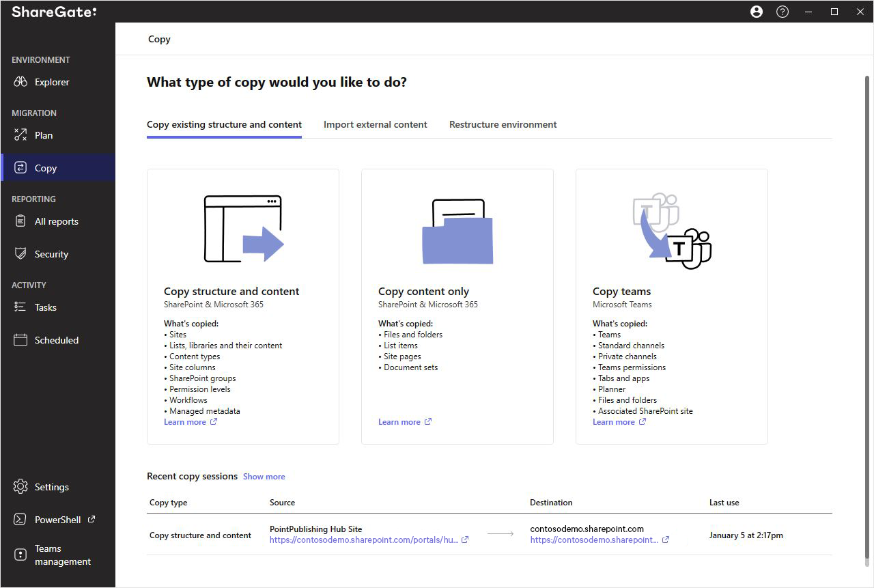
Task: Open Teams management
Action: 56,555
